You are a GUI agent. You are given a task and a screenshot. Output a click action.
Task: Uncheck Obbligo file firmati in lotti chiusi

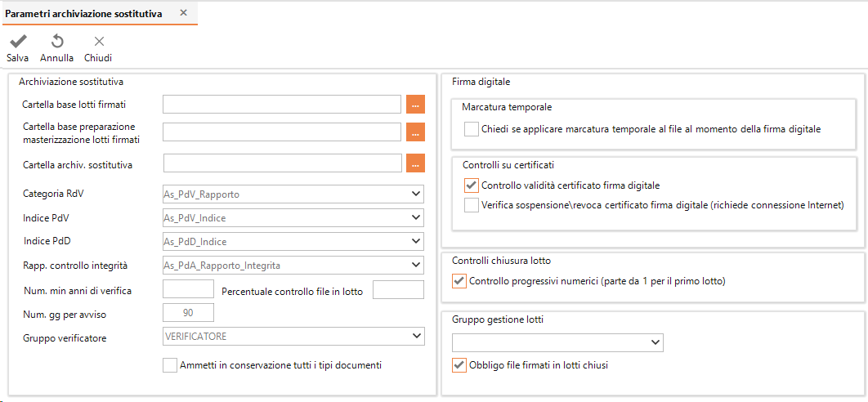coord(459,365)
